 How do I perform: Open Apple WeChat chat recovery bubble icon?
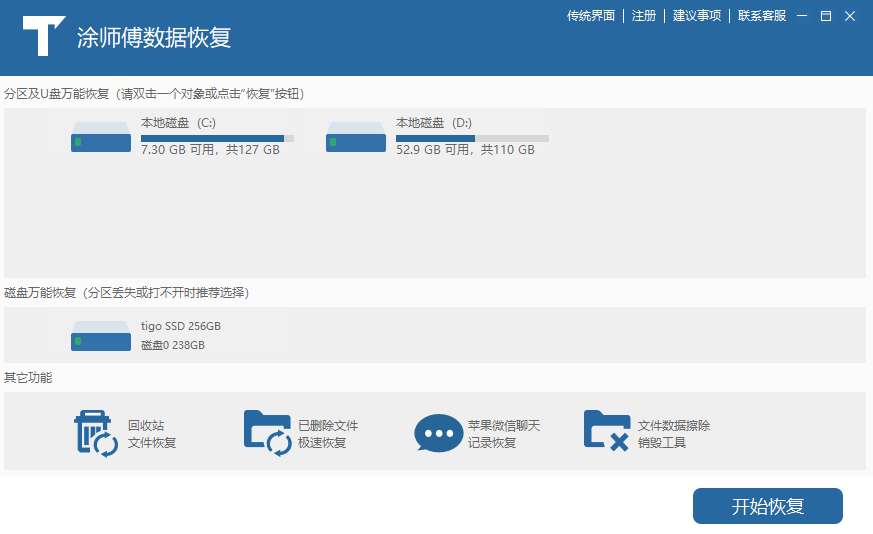pyautogui.click(x=439, y=433)
